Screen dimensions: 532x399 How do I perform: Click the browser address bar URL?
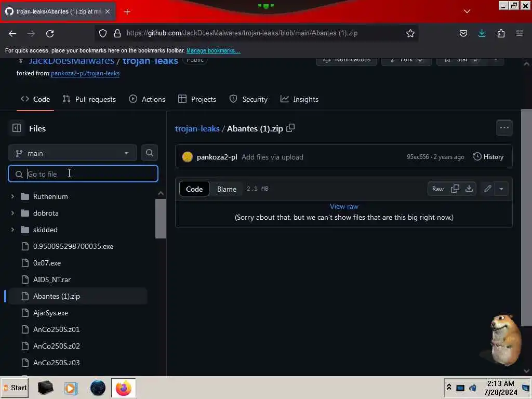point(242,33)
